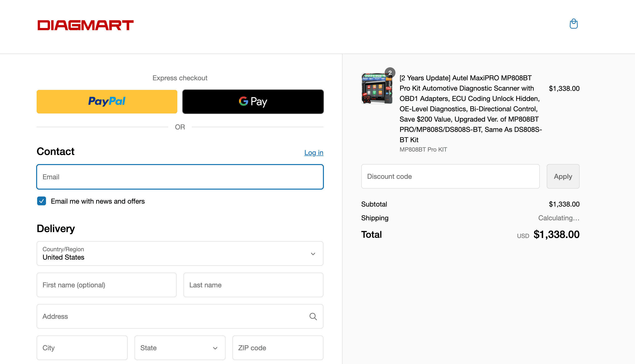Click the DIAGMART logo
The height and width of the screenshot is (364, 635).
(x=85, y=25)
